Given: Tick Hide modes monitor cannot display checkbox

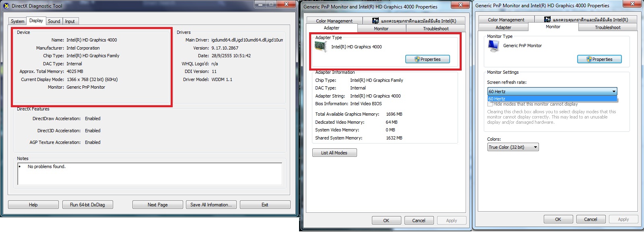Looking at the screenshot, I should click(x=490, y=104).
